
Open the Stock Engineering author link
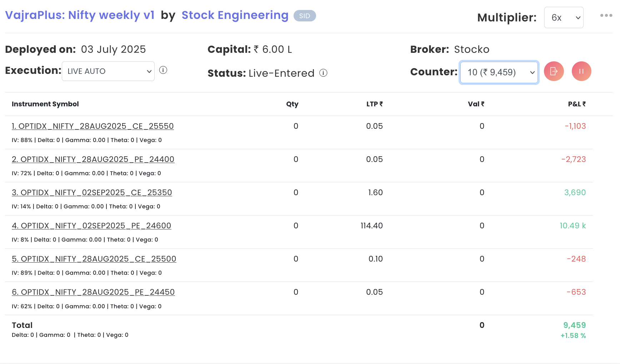pos(235,15)
